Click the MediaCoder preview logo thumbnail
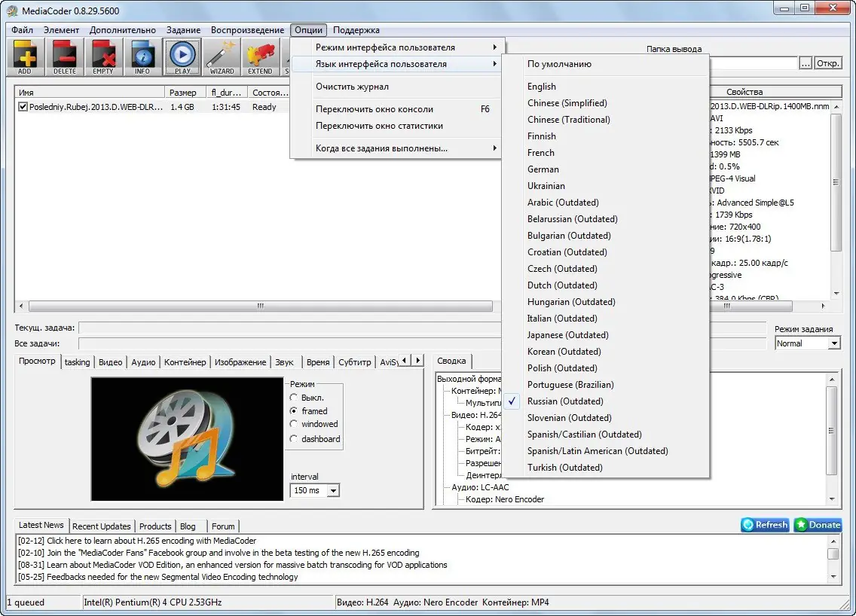This screenshot has width=856, height=616. (x=187, y=439)
